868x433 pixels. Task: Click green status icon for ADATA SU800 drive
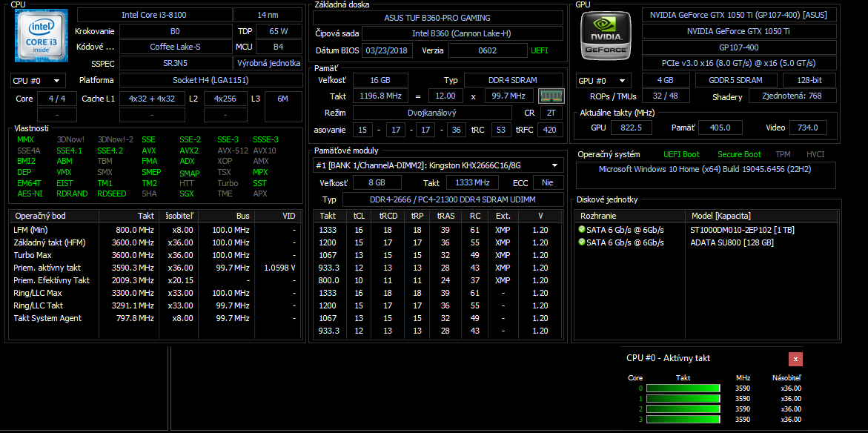(582, 242)
